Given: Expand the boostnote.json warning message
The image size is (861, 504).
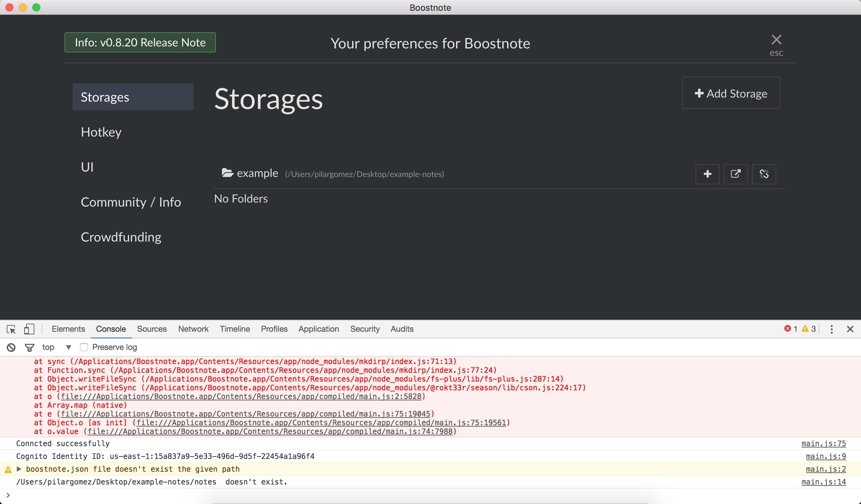Looking at the screenshot, I should 19,469.
